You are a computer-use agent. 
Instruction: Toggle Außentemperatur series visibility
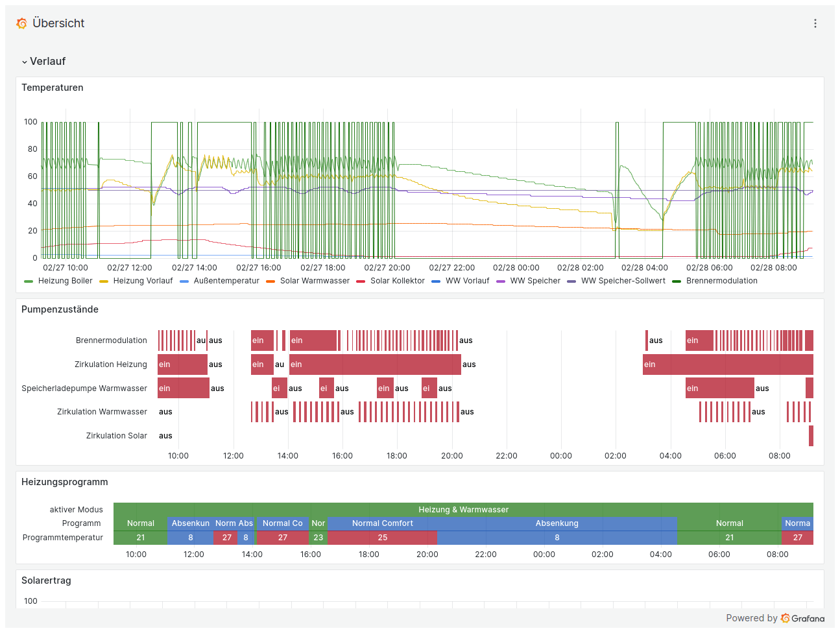(226, 281)
